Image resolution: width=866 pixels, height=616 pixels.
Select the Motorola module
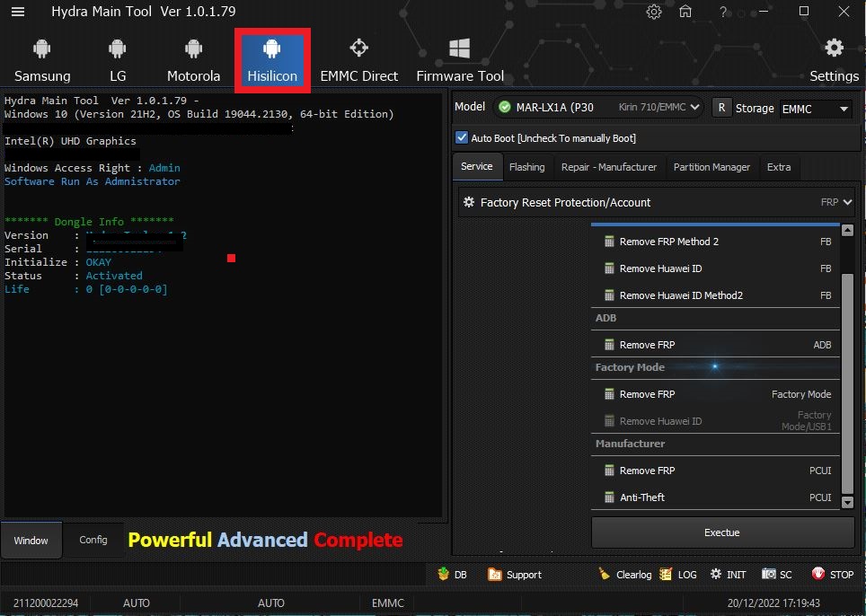(193, 60)
